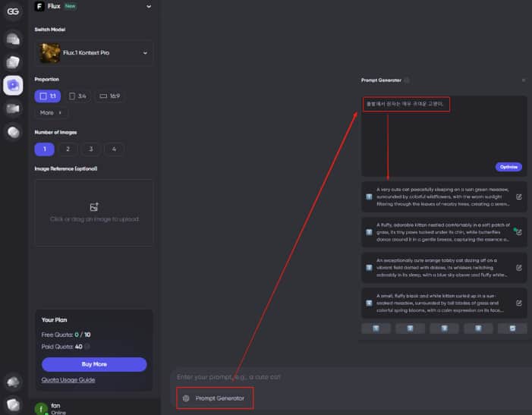Screen dimensions: 532x415
Task: Expand More proportion options
Action: click(51, 112)
